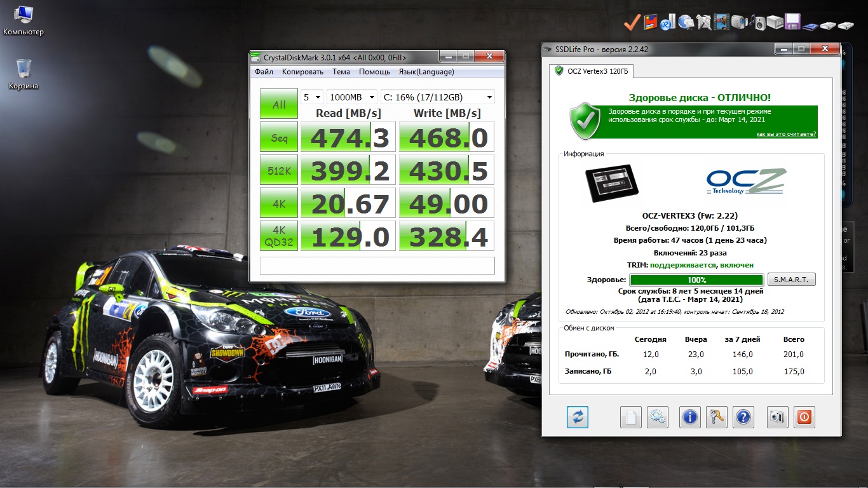868x488 pixels.
Task: Click the 'как вы это считаете?' link
Action: coord(787,134)
